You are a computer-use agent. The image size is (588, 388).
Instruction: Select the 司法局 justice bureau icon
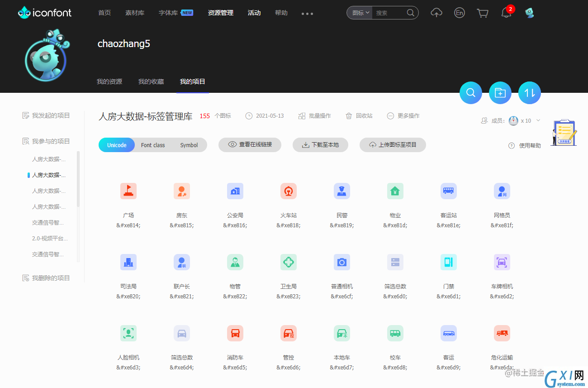(x=128, y=262)
